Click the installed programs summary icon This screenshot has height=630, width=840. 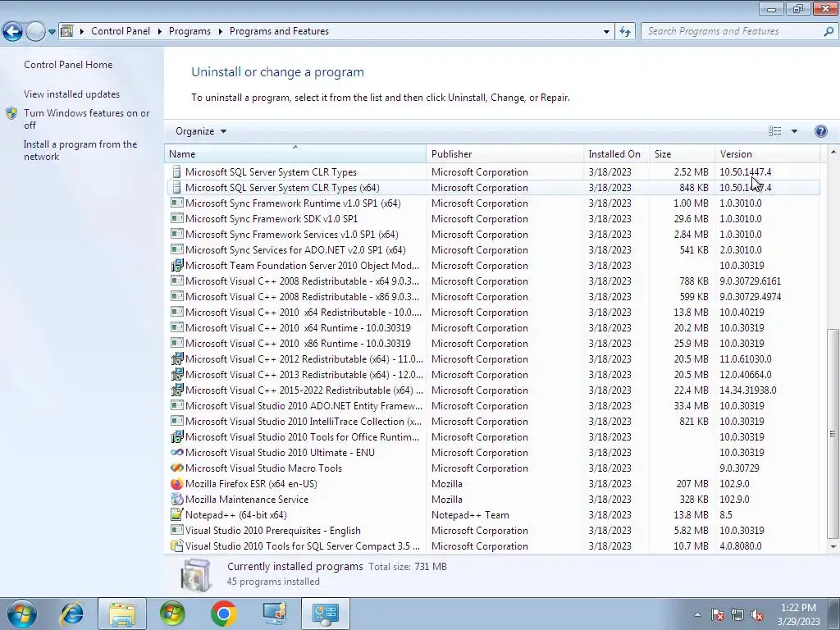(196, 574)
